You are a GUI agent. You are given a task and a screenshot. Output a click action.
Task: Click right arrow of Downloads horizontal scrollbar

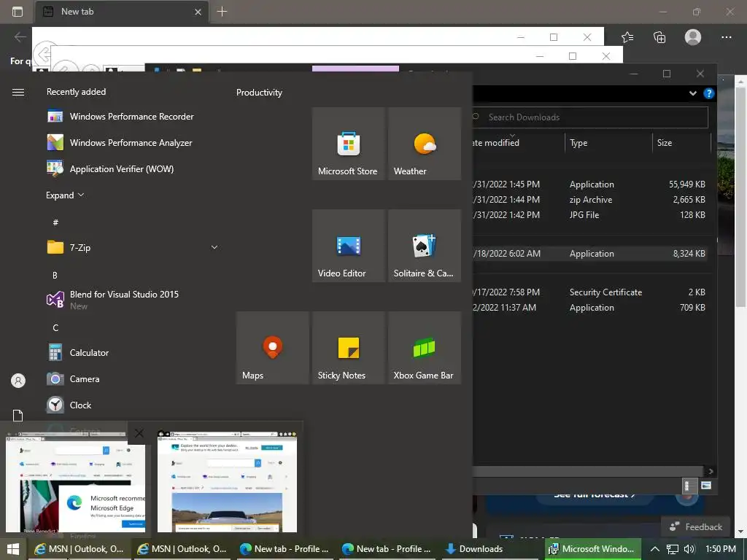pos(711,471)
